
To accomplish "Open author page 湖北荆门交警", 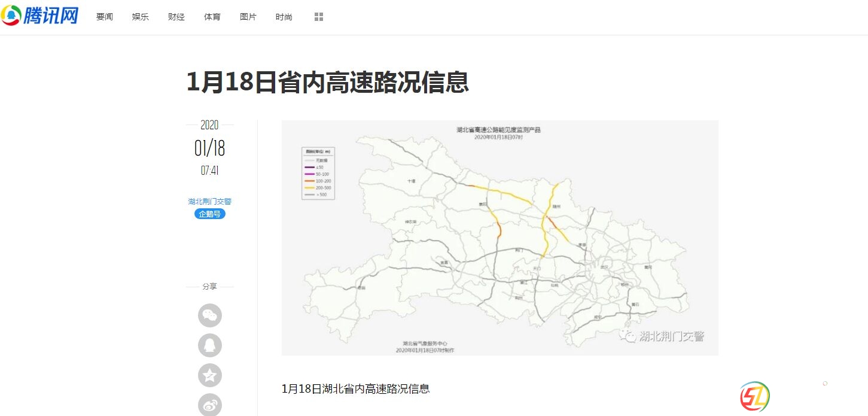I will 210,202.
